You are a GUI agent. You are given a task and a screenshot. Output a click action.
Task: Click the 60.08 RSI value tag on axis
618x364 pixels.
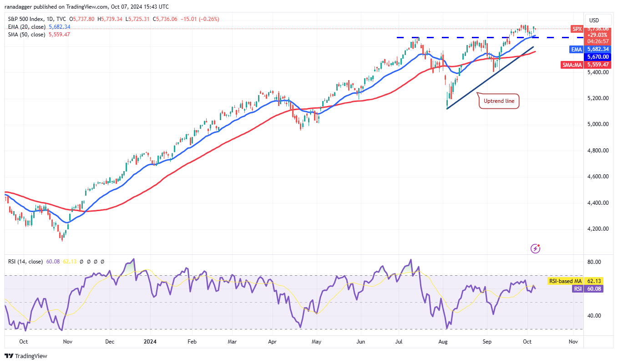tap(594, 288)
